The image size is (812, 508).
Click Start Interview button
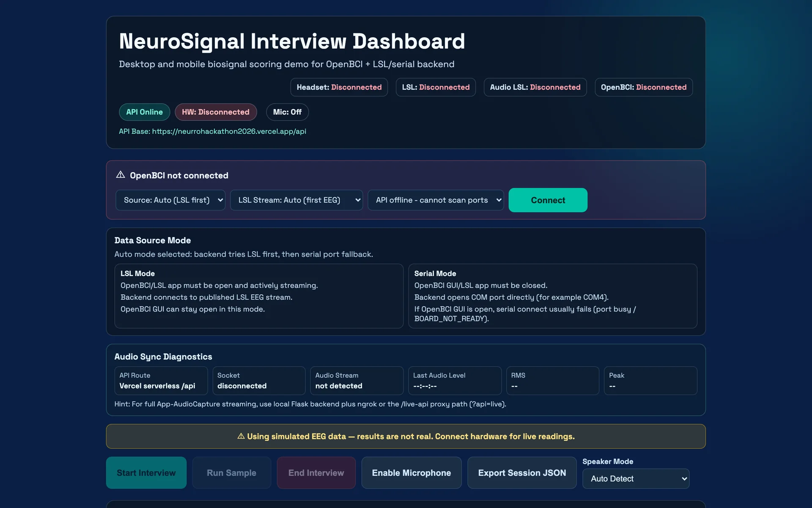click(x=146, y=473)
